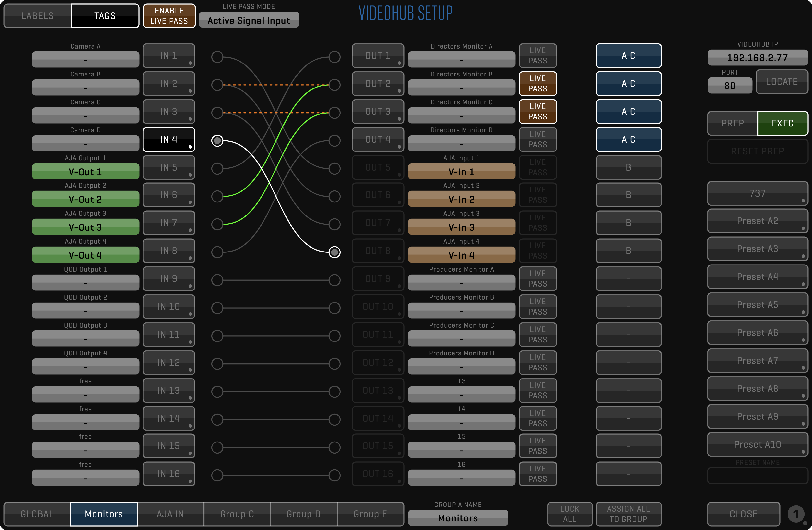Click the IN 1 input routing node circle

[217, 57]
